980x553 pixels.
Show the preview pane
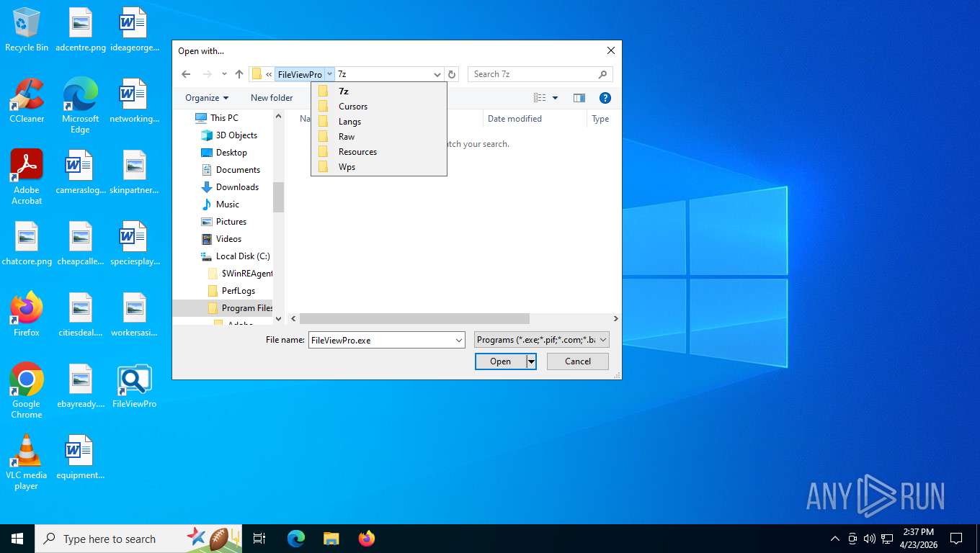point(579,98)
